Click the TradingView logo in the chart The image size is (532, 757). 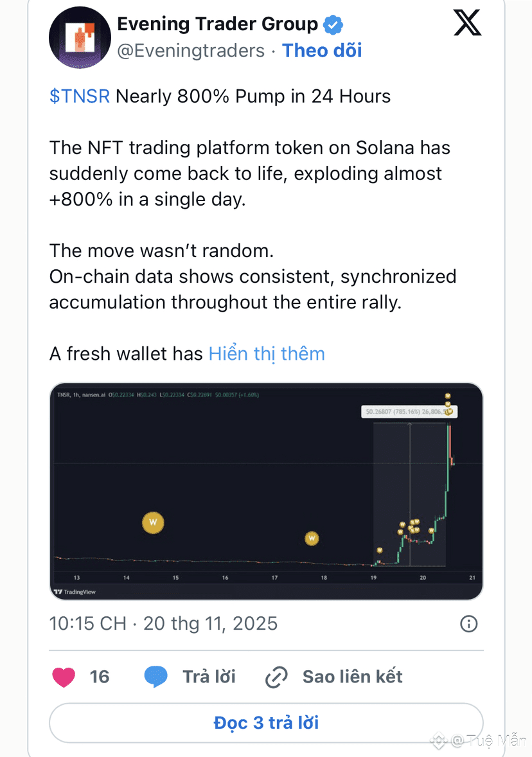[x=75, y=592]
